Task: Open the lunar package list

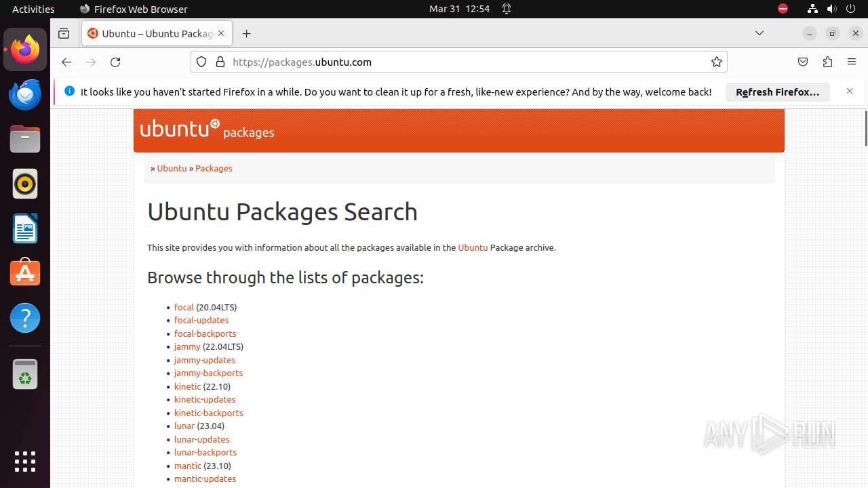Action: pos(184,426)
